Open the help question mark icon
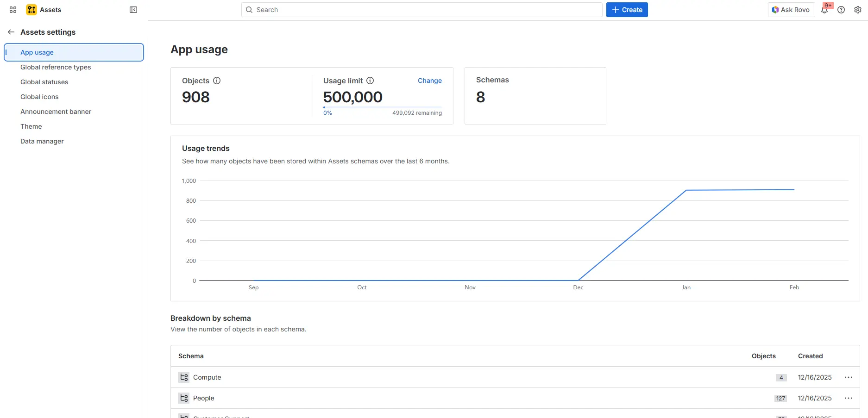Viewport: 868px width, 418px height. click(x=841, y=10)
